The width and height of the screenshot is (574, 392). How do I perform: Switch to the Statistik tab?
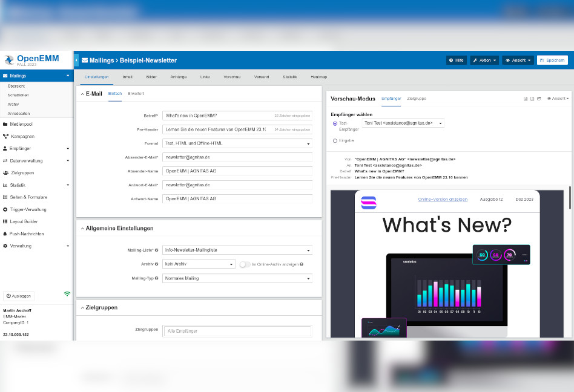[x=289, y=77]
